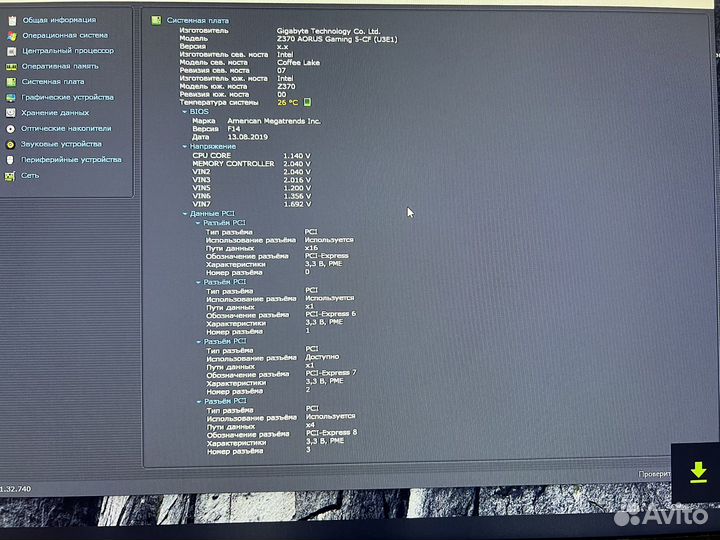Screen dimensions: 720x540
Task: Click the Проверить updates link at bottom right
Action: click(x=654, y=474)
